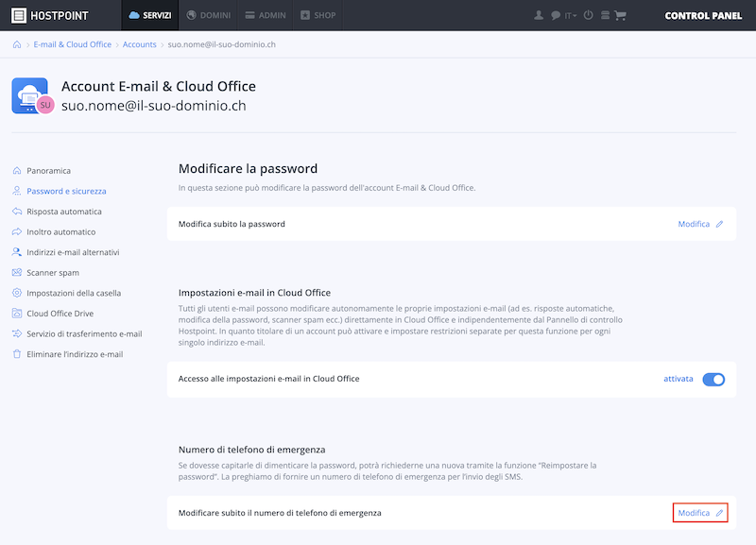
Task: Click the forward arrow icon for Inoltro automatico
Action: click(17, 231)
